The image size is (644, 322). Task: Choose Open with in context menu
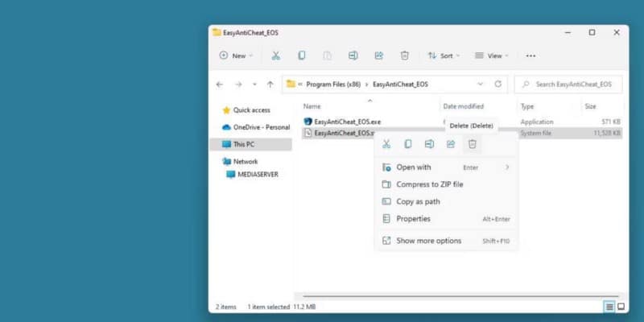[x=446, y=167]
